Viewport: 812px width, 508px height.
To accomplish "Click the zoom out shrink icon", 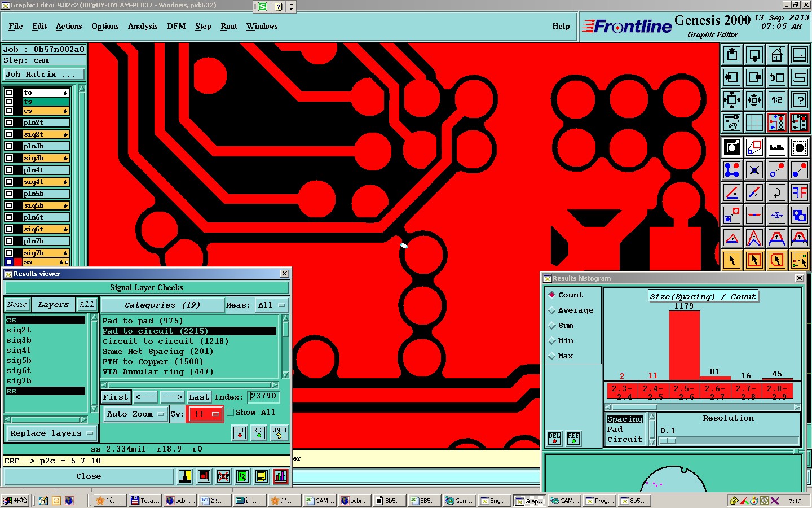I will pyautogui.click(x=754, y=100).
